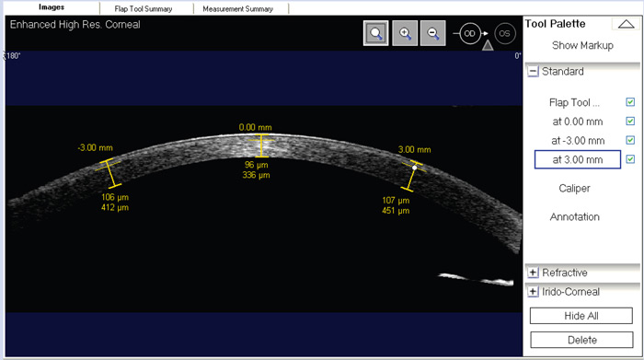Click the 412 µm thickness reading
The height and width of the screenshot is (360, 644).
click(115, 207)
